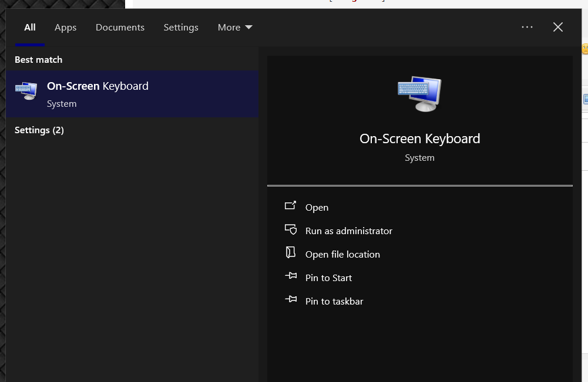Click the On-Screen Keyboard title in preview pane
Viewport: 588px width, 382px height.
[419, 138]
